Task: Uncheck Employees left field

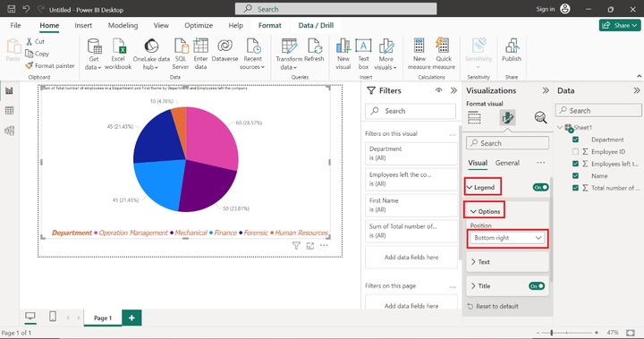Action: (x=575, y=164)
